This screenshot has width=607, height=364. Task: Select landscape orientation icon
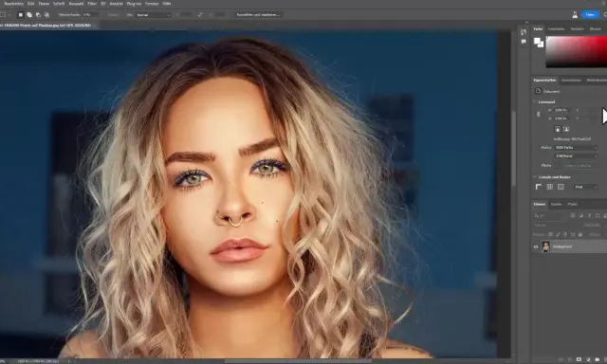[566, 129]
